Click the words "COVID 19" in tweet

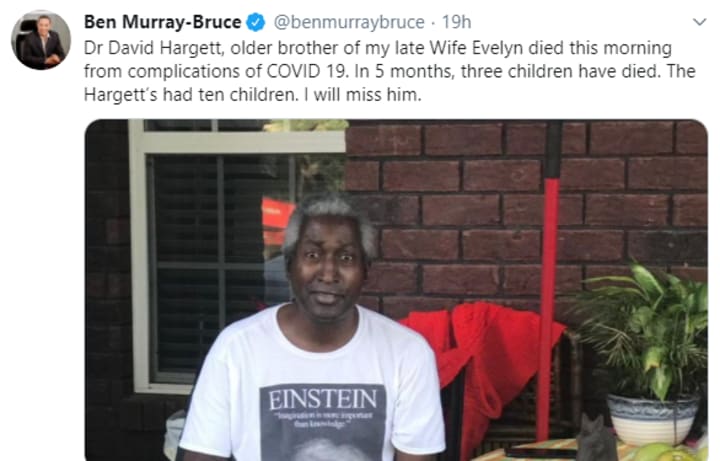tap(307, 71)
